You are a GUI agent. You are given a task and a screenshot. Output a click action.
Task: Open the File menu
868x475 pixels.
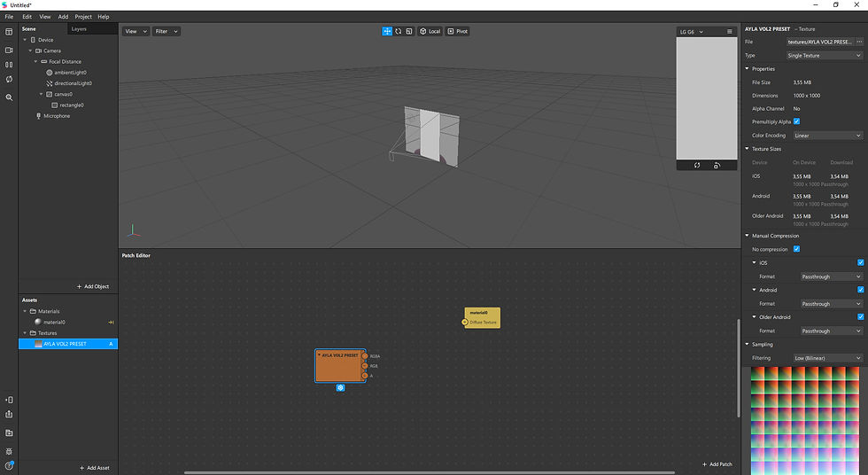[x=9, y=17]
